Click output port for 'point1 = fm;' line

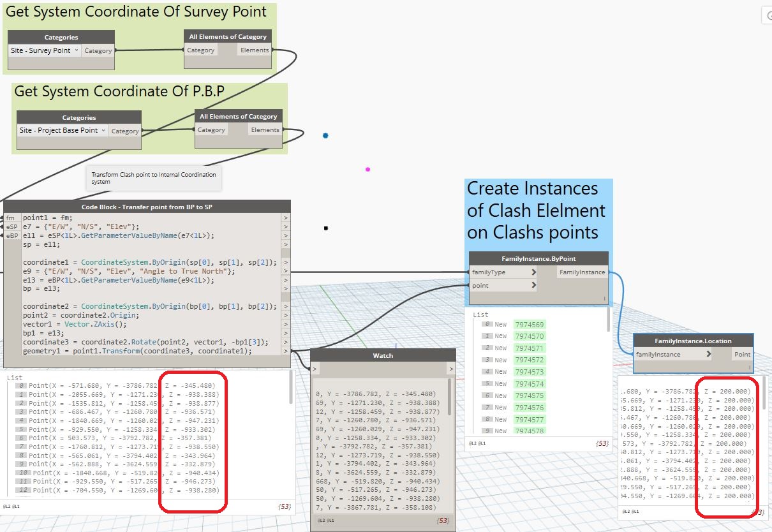tap(286, 218)
